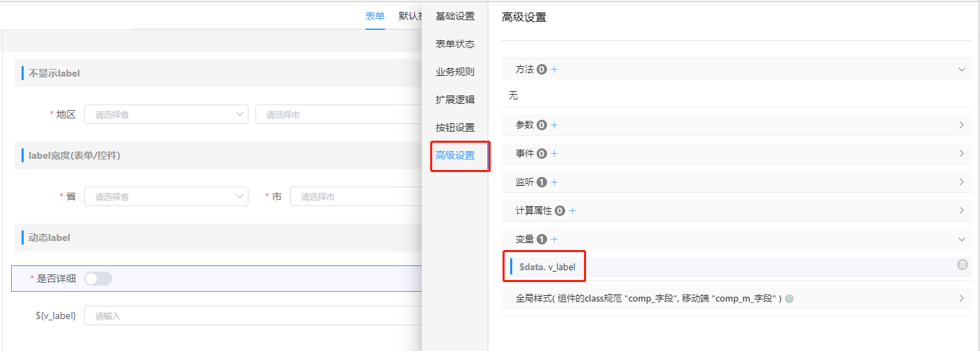The height and width of the screenshot is (351, 980).
Task: Toggle the 是否详细 switch
Action: (x=98, y=279)
